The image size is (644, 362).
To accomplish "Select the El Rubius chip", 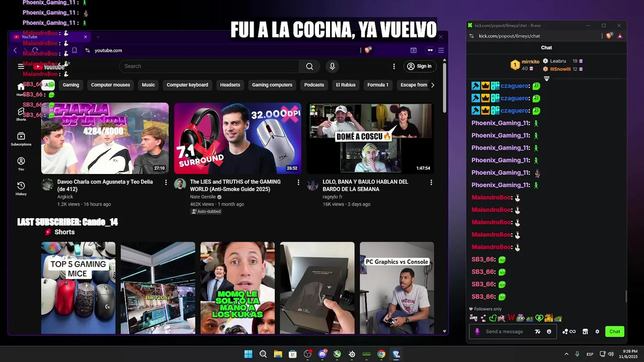I will (x=346, y=85).
